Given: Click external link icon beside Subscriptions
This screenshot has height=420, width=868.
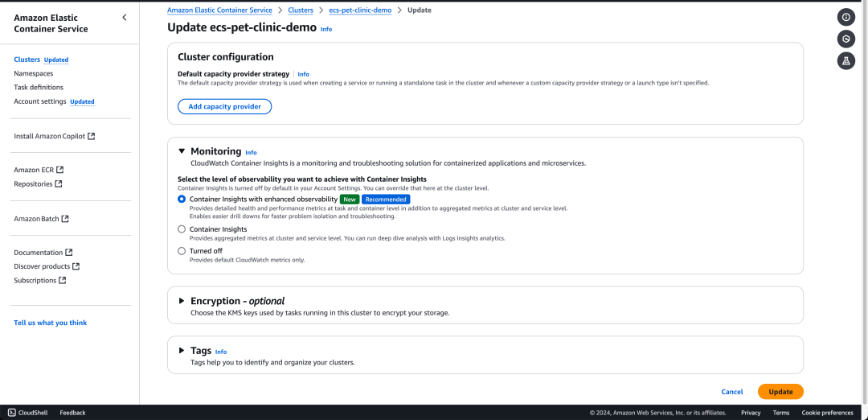Looking at the screenshot, I should 63,280.
